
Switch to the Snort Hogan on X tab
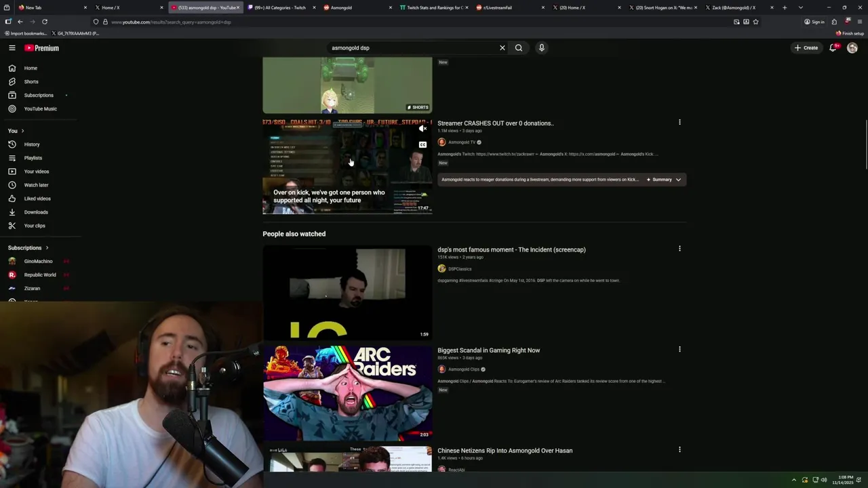coord(663,7)
